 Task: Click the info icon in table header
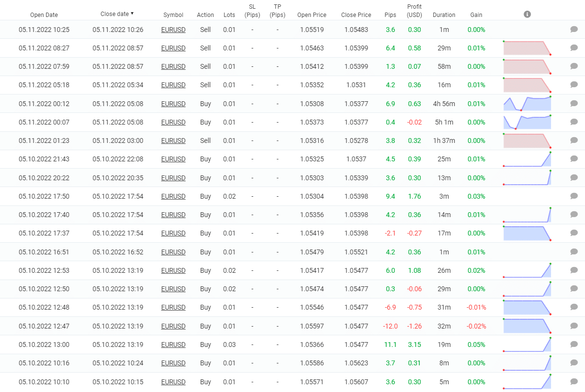527,15
